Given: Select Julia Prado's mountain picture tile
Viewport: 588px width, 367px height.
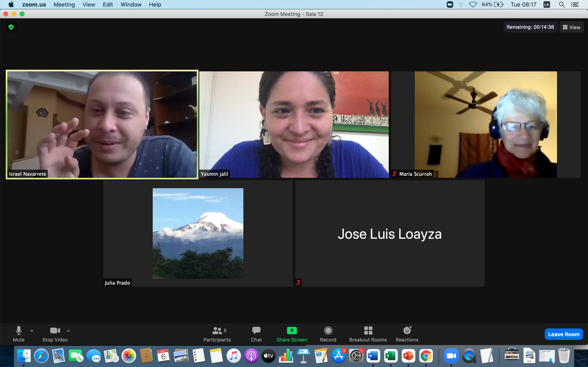Looking at the screenshot, I should pos(198,233).
